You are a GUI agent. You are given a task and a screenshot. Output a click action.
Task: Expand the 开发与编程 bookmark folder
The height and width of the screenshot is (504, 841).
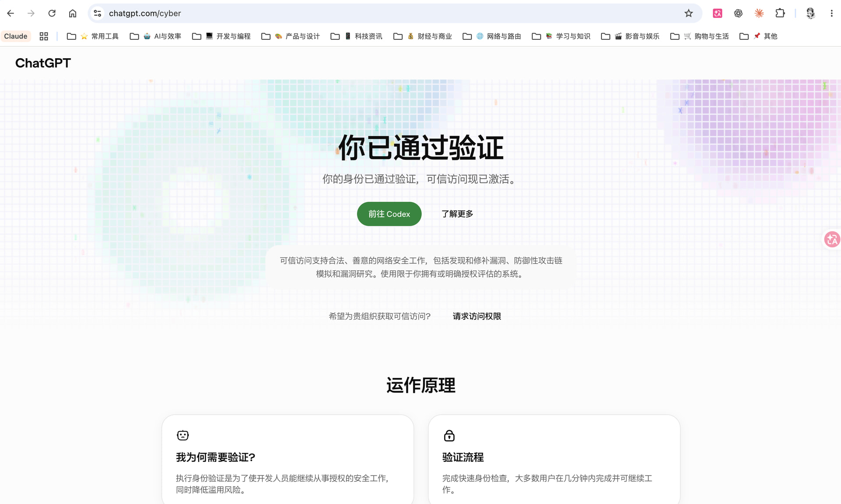tap(222, 36)
